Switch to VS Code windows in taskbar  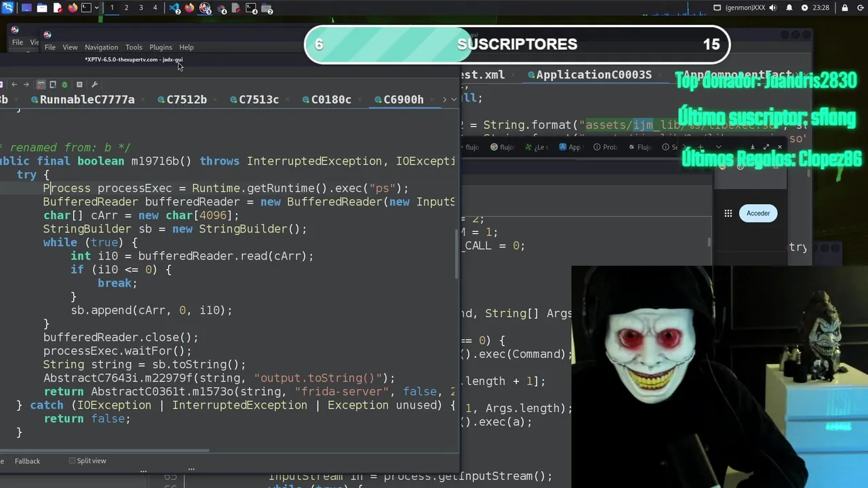coord(174,8)
